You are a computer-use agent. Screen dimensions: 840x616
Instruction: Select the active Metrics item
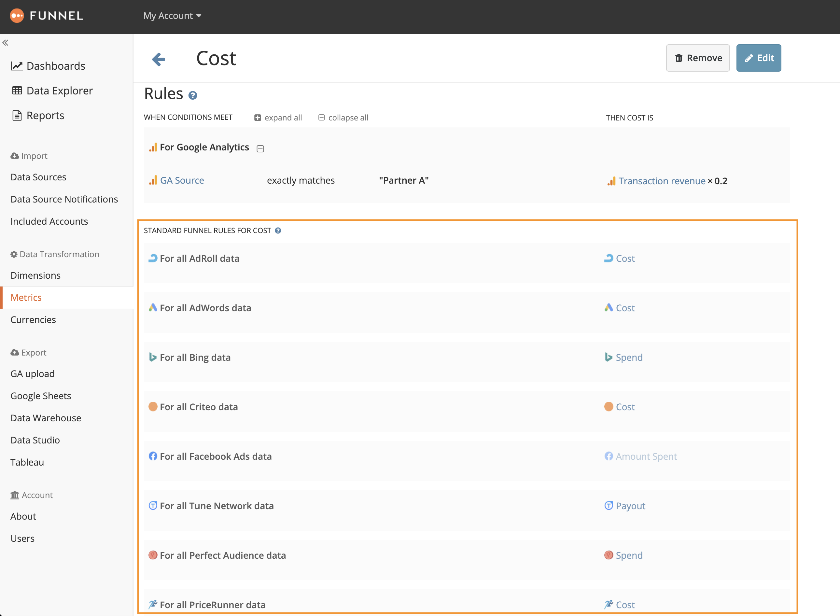point(26,298)
